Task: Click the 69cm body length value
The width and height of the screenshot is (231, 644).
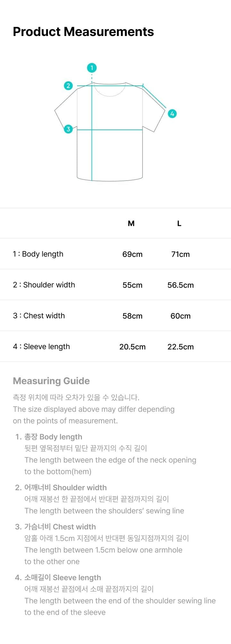Action: pos(133,254)
